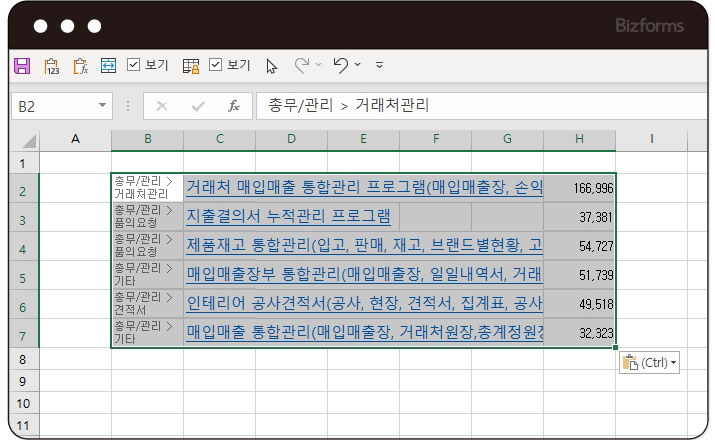Open link 매입매출 통합관리(매입매출장, 거래처원장
The image size is (715, 440).
point(364,332)
